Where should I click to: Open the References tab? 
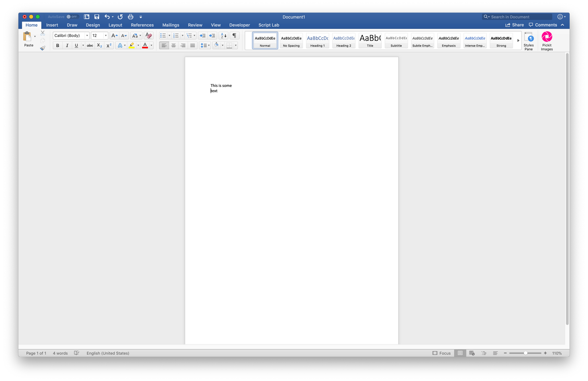click(x=142, y=25)
